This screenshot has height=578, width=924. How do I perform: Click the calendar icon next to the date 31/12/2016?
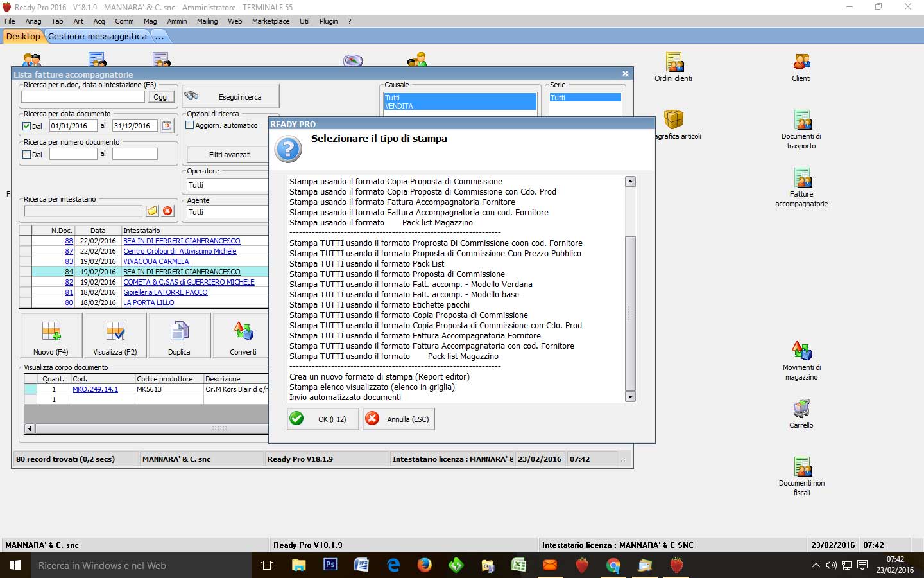(x=167, y=126)
